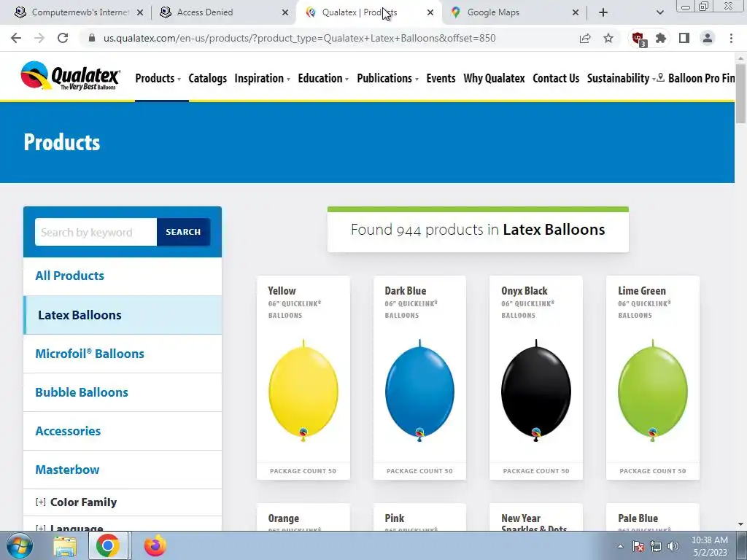
Task: Bookmark this page with the star icon
Action: coord(608,38)
